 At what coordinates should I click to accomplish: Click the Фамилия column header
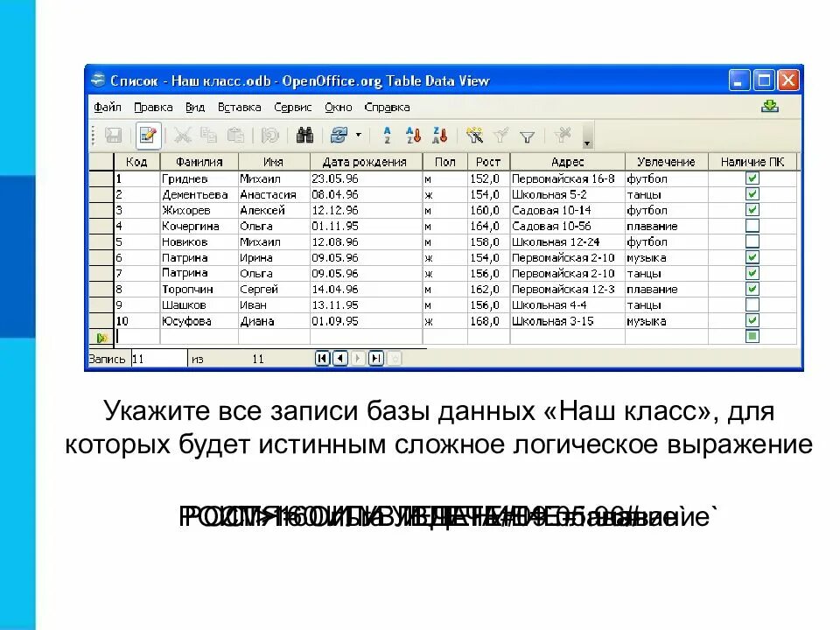[199, 162]
